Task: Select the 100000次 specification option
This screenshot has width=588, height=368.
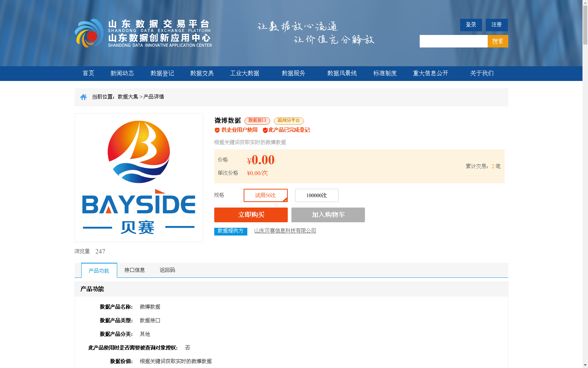Action: point(317,195)
